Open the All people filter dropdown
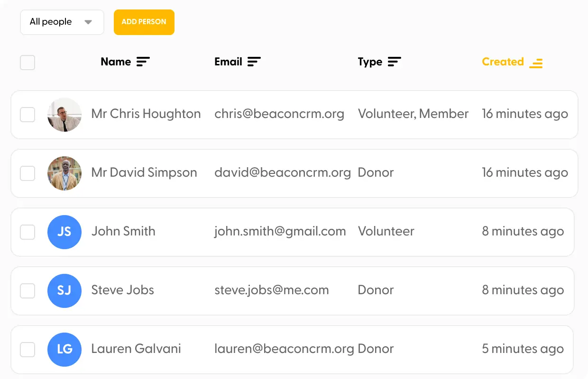588x379 pixels. (62, 22)
